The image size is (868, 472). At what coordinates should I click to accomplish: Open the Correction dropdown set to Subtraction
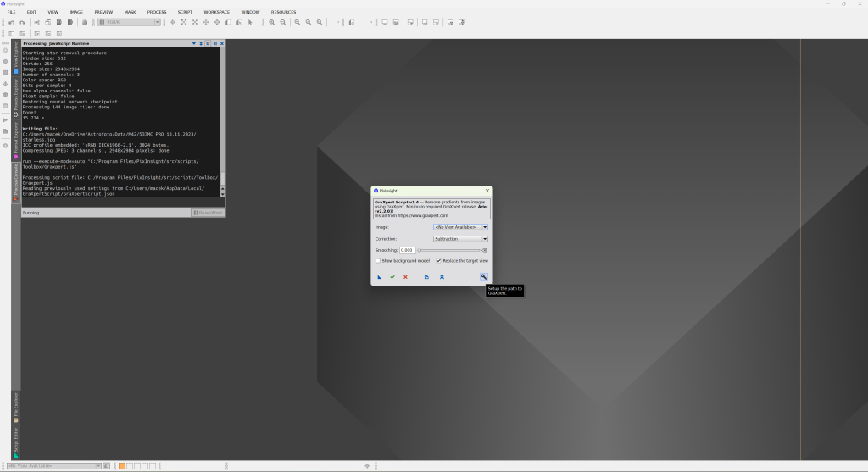[x=460, y=239]
